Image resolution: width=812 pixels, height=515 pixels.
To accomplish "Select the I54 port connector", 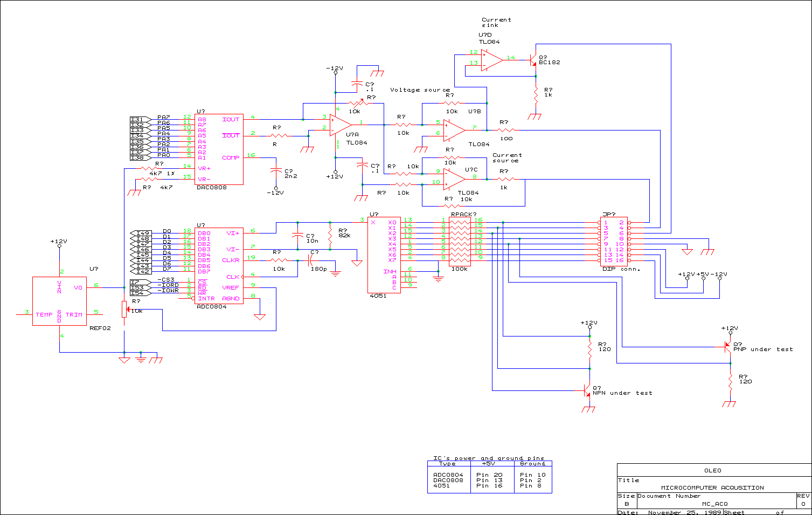I will pos(141,293).
